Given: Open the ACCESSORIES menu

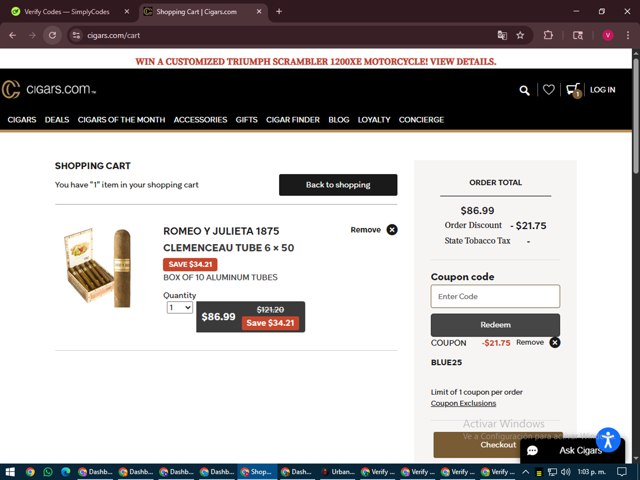Looking at the screenshot, I should pos(200,120).
